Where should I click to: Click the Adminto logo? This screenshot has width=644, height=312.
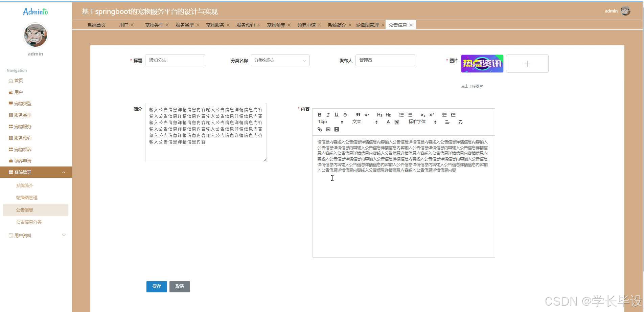point(36,12)
